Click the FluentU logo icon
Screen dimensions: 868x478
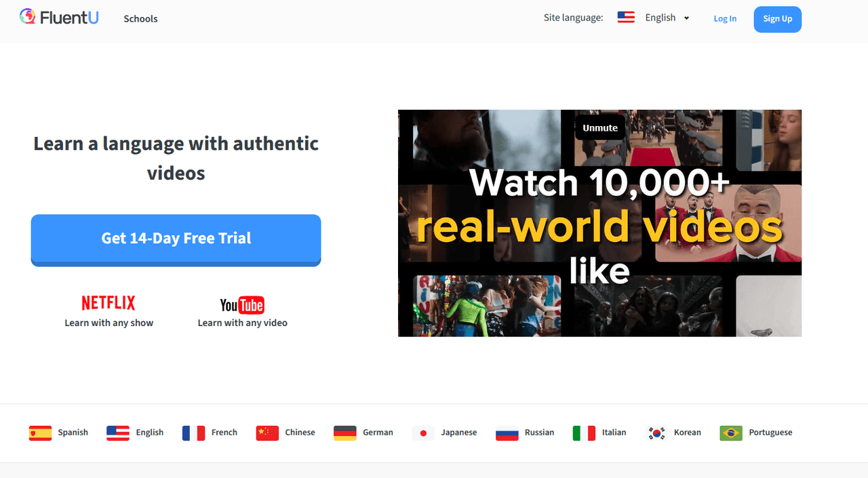click(28, 17)
